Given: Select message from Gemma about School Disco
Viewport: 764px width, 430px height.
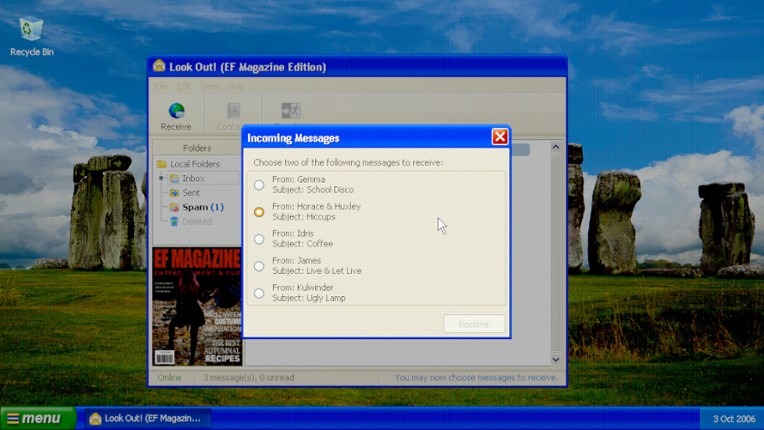Looking at the screenshot, I should coord(259,185).
